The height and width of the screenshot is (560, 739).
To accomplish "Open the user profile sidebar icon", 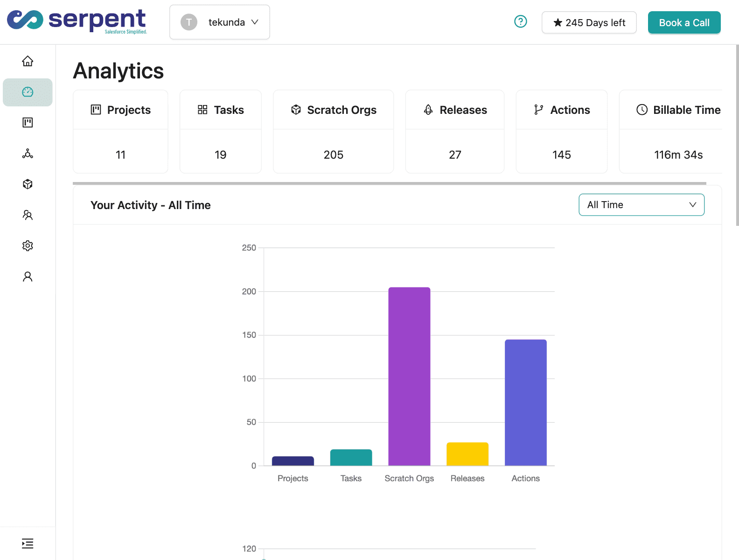I will coord(28,277).
